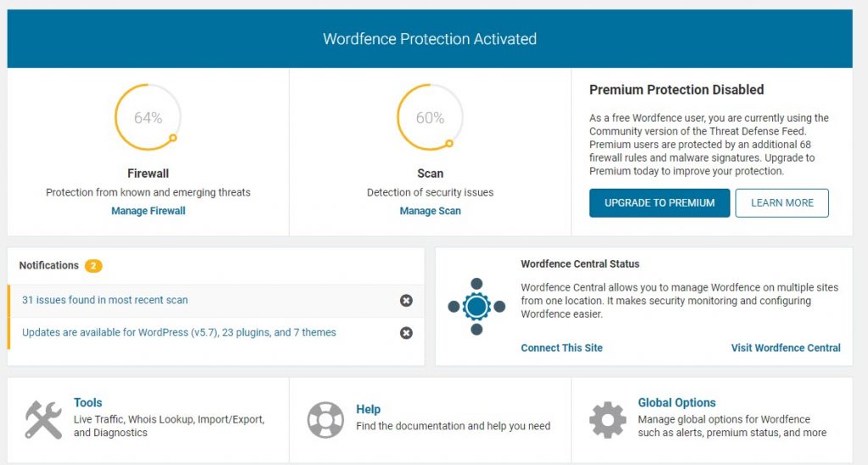
Task: Click the Global Options gear icon
Action: tap(607, 419)
